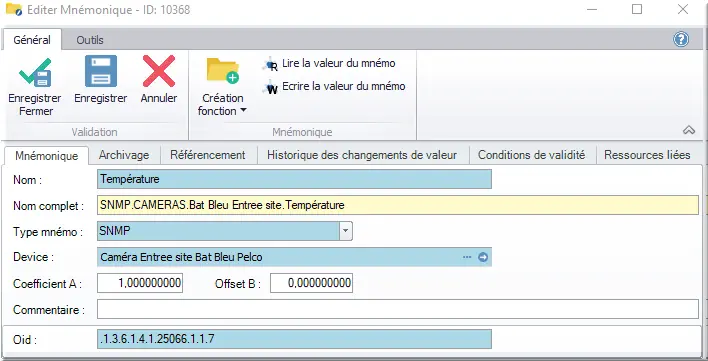Viewport: 708px width, 361px height.
Task: Open the Conditions de validité tab
Action: tap(531, 155)
